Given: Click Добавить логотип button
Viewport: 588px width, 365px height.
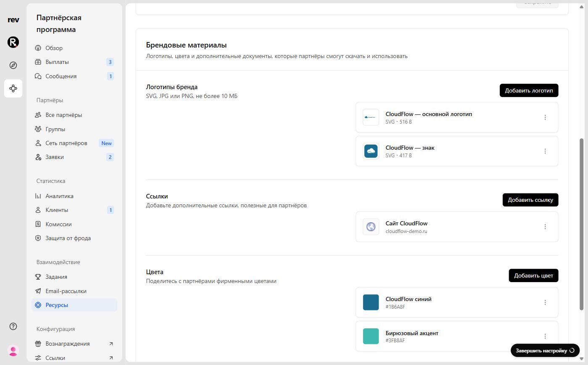Looking at the screenshot, I should point(529,90).
